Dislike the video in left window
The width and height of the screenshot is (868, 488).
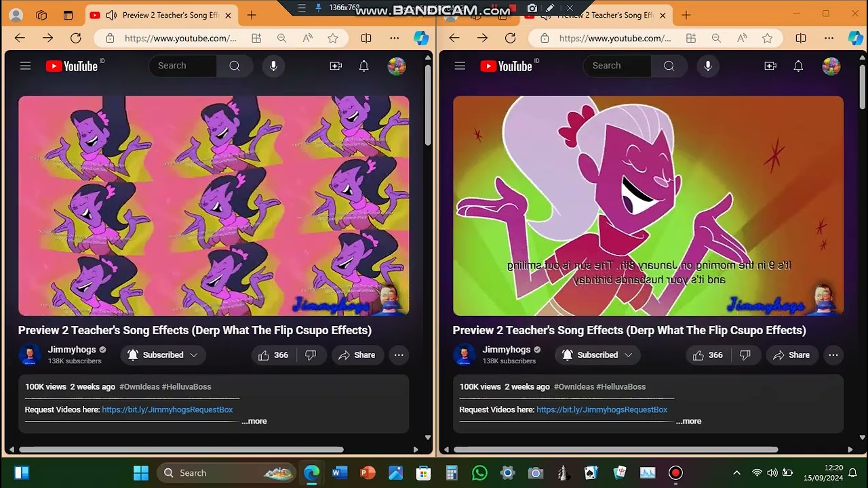coord(311,355)
